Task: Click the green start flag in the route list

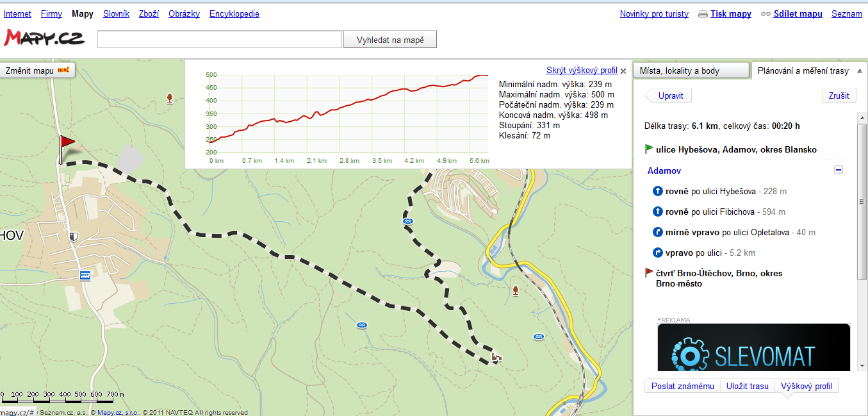Action: [649, 149]
